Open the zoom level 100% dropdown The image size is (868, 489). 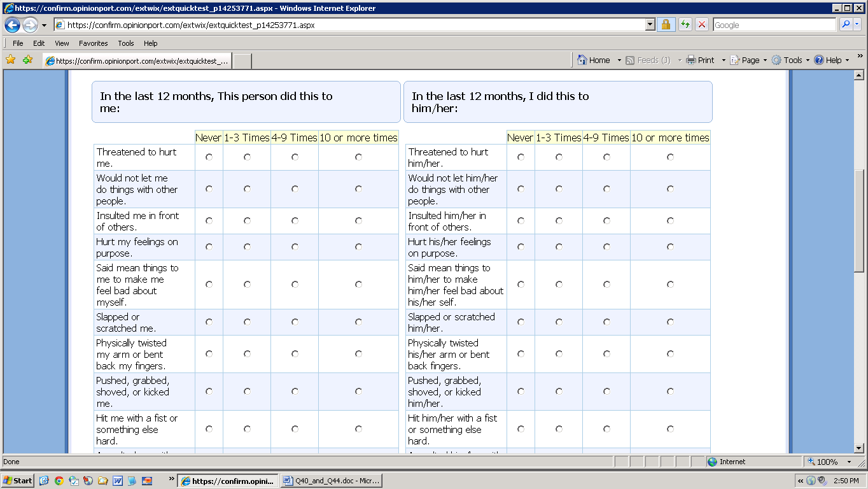(849, 462)
